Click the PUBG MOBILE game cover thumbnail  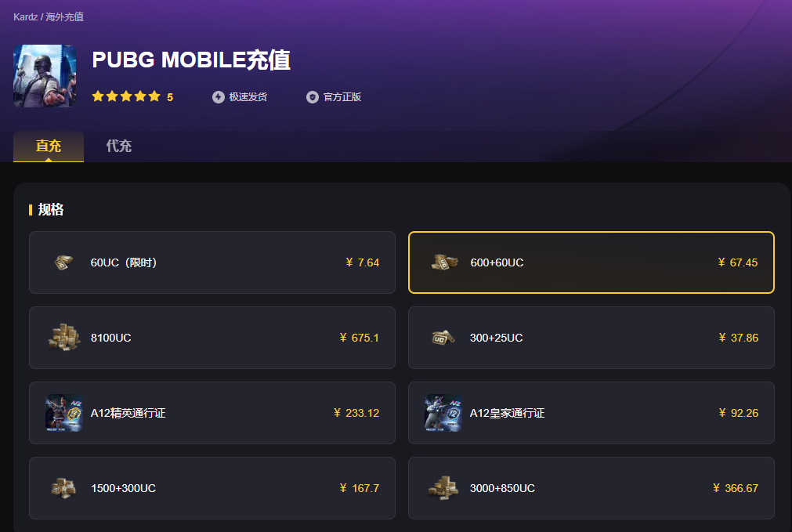[x=45, y=76]
